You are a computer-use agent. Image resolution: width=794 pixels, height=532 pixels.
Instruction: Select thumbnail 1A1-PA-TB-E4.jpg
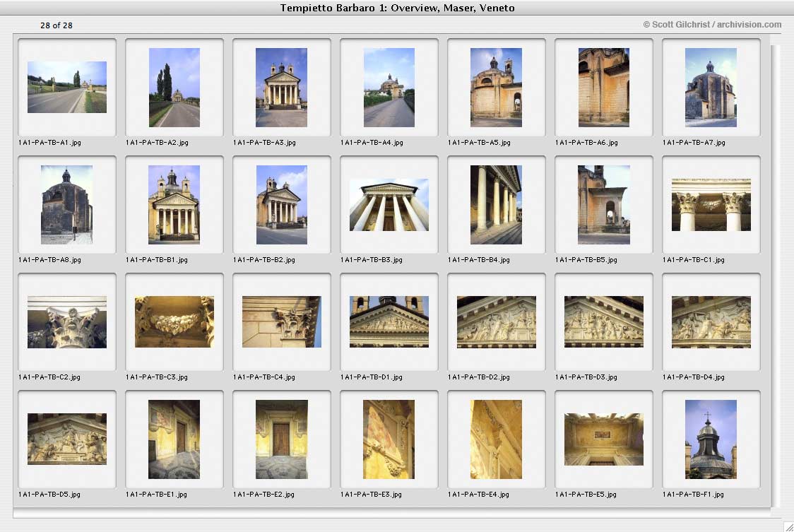pos(496,439)
